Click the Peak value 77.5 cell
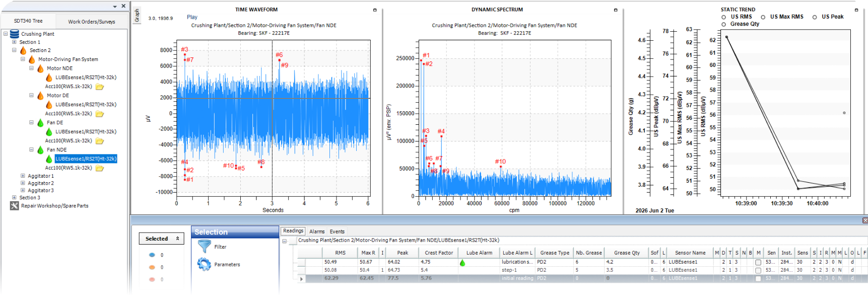The image size is (868, 307). click(403, 278)
